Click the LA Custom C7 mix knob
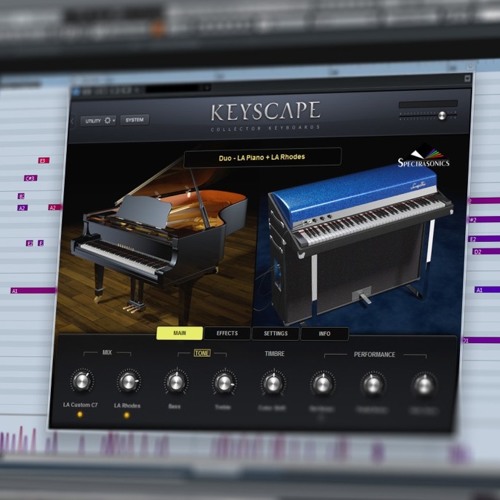The image size is (500, 500). (x=82, y=381)
